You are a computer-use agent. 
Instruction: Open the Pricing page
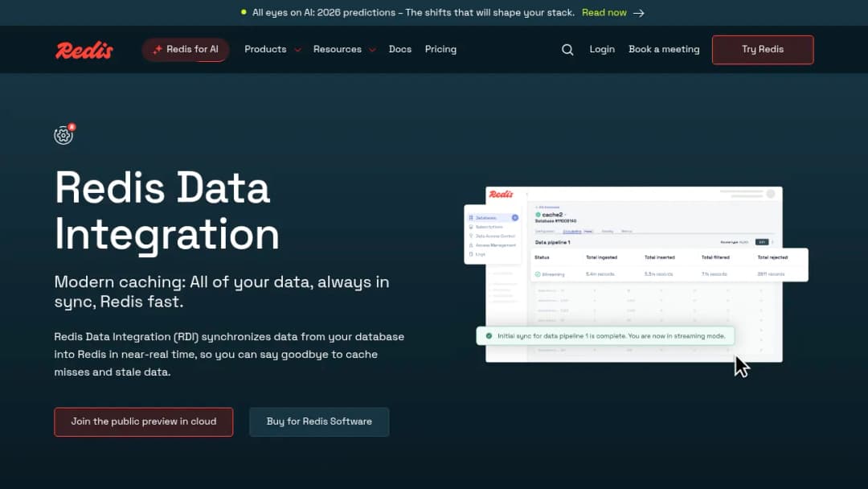(440, 49)
